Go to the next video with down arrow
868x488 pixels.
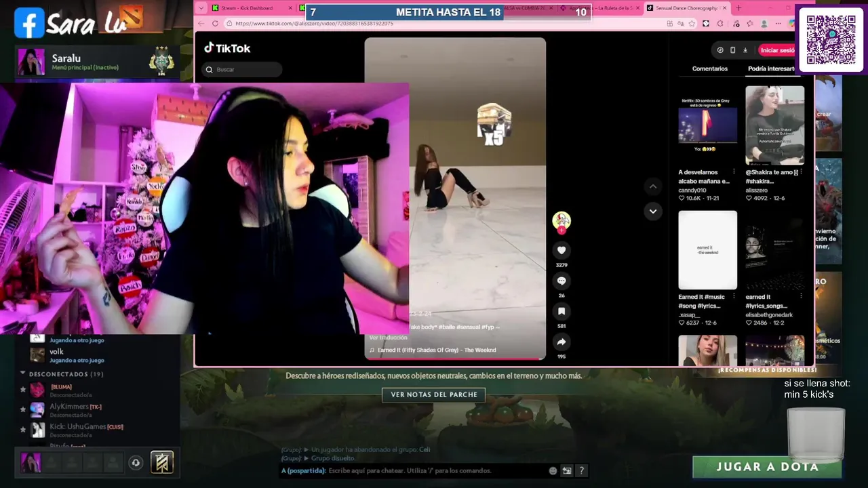point(653,211)
